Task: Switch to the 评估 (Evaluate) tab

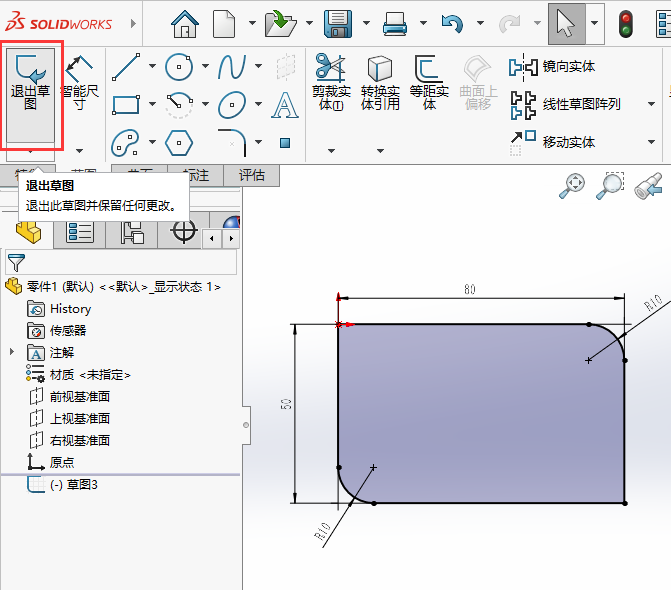Action: (252, 175)
